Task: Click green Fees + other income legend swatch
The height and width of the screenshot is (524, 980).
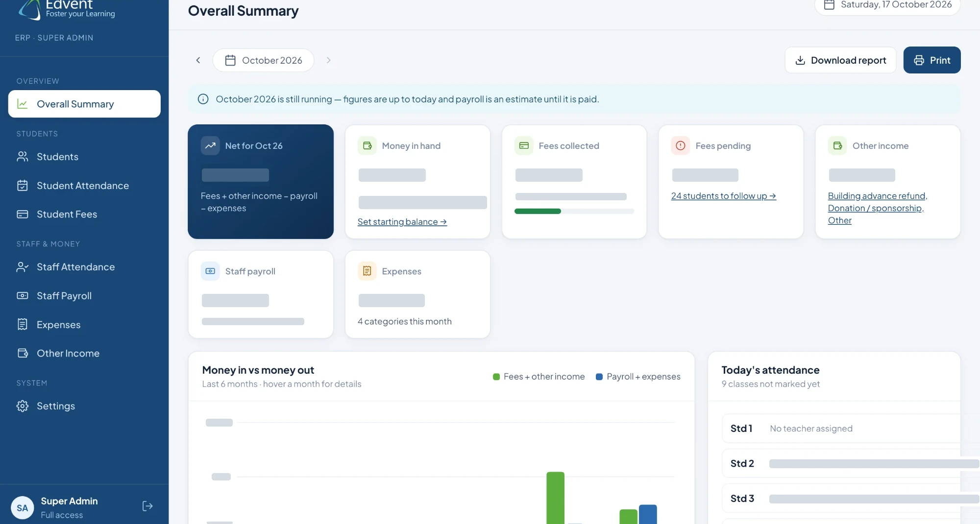Action: [496, 377]
